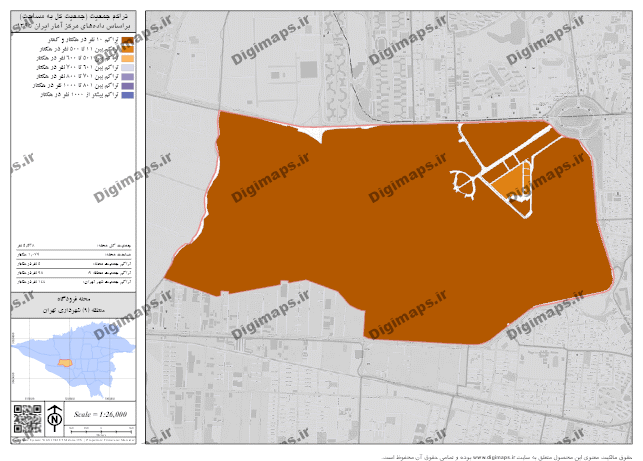Viewport: 643px width, 461px height.
Task: Click the Scale = 1:26,000 text
Action: click(100, 414)
